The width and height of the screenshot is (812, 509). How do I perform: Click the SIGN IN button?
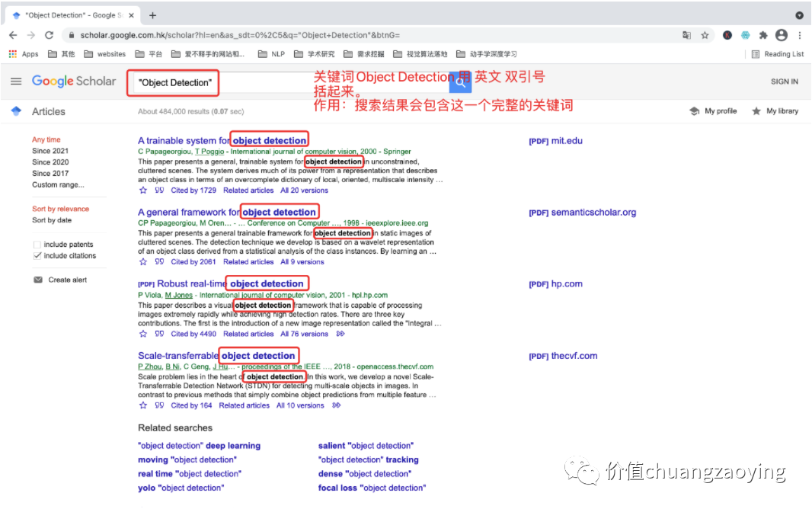click(x=784, y=82)
